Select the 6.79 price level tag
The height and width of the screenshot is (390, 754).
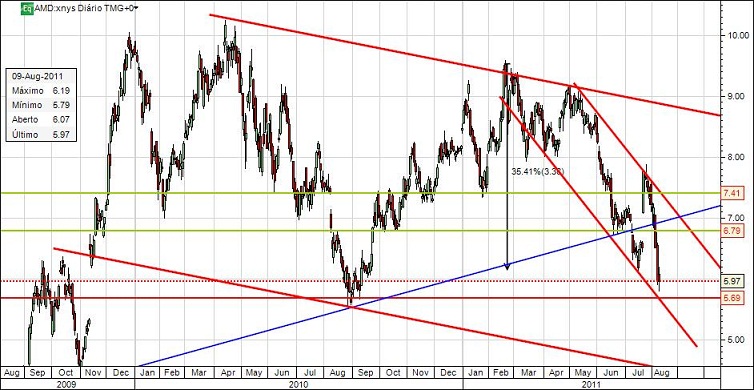(733, 230)
